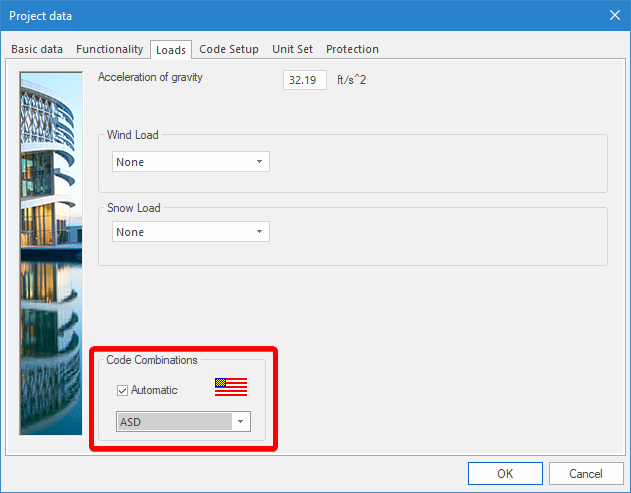
Task: Go to the Code Setup tab
Action: point(229,49)
